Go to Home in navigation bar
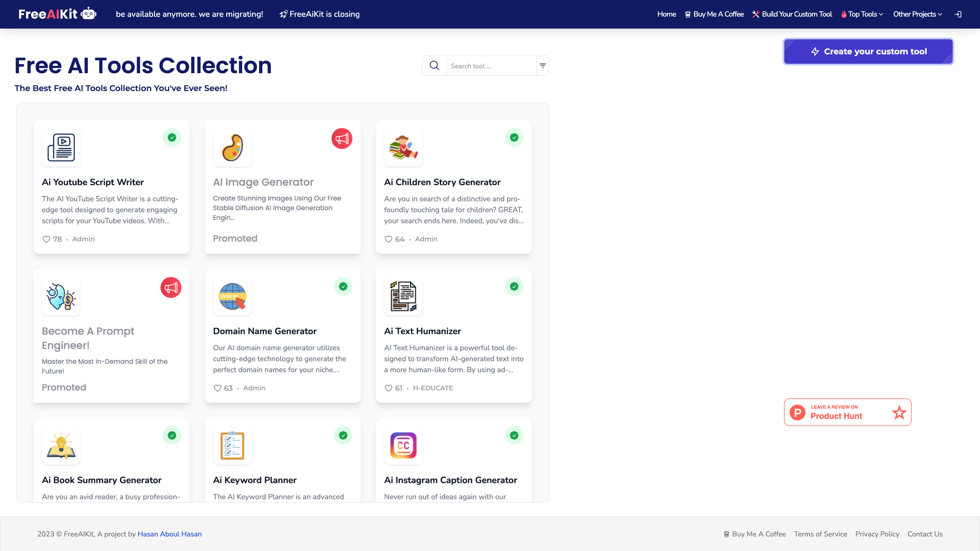Screen dimensions: 980x551 [667, 14]
